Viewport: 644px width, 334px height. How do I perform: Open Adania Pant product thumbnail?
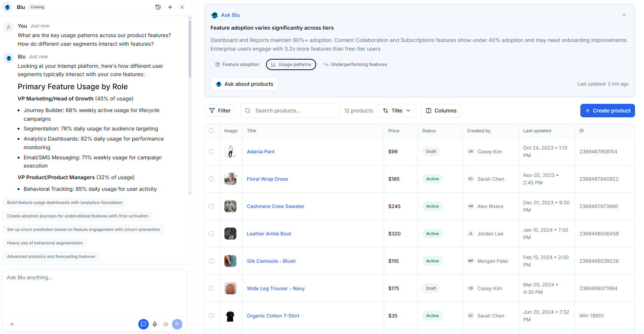click(x=230, y=151)
